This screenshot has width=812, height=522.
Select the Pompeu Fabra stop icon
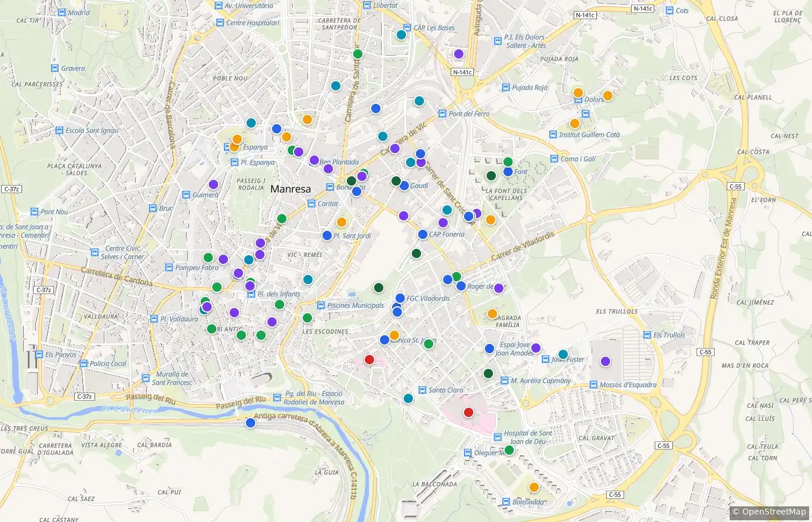pos(169,267)
